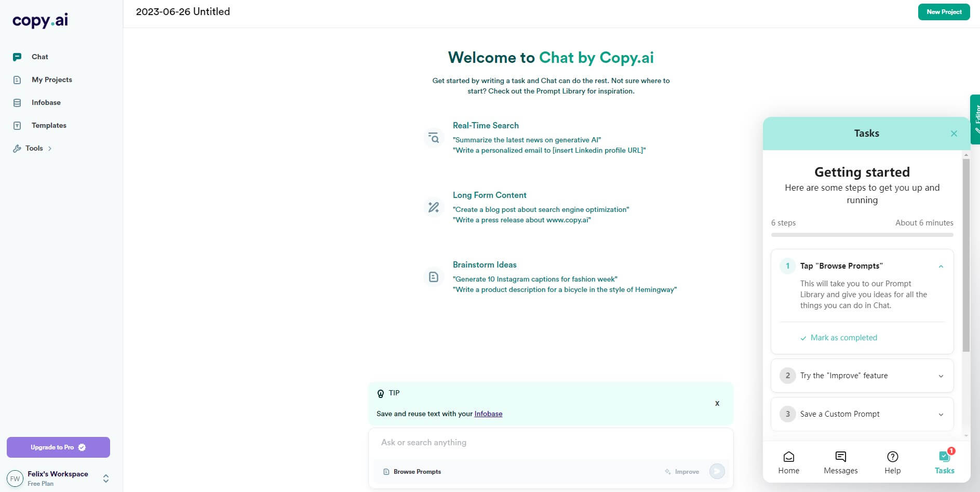The width and height of the screenshot is (980, 492).
Task: Mark step 1 as completed
Action: (839, 338)
